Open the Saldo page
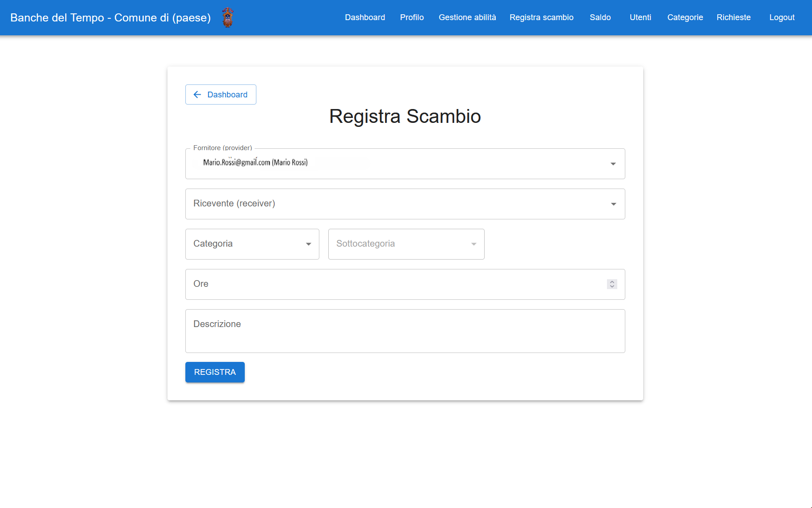 coord(600,17)
